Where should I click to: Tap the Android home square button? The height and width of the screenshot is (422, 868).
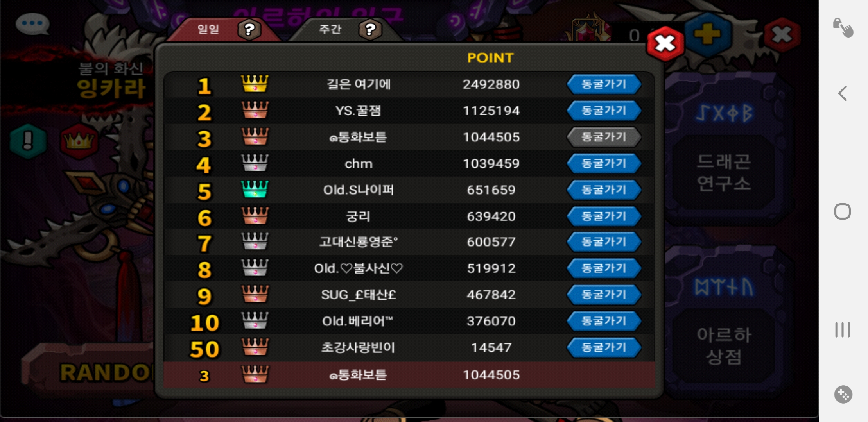point(842,211)
